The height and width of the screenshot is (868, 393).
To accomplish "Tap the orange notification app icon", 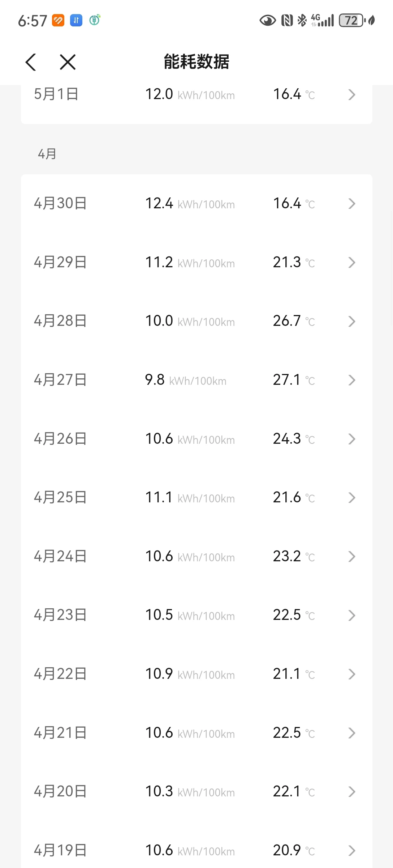I will tap(58, 21).
